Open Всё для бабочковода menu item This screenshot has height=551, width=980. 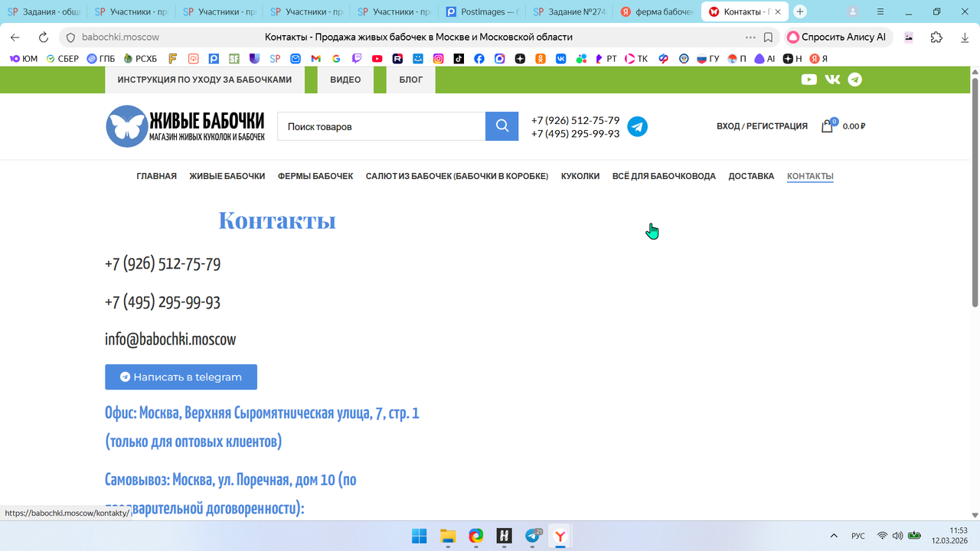tap(664, 176)
